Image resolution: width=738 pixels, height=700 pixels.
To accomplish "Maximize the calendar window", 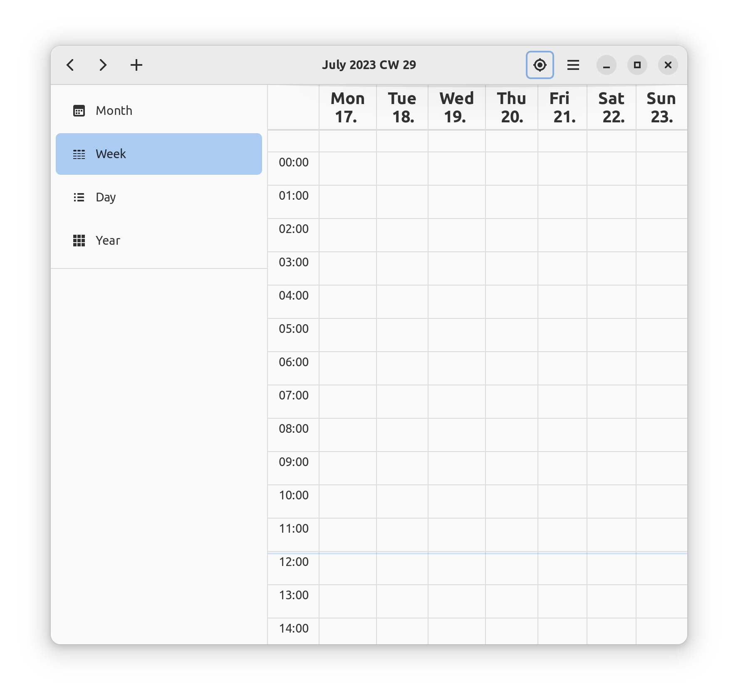I will (x=637, y=65).
